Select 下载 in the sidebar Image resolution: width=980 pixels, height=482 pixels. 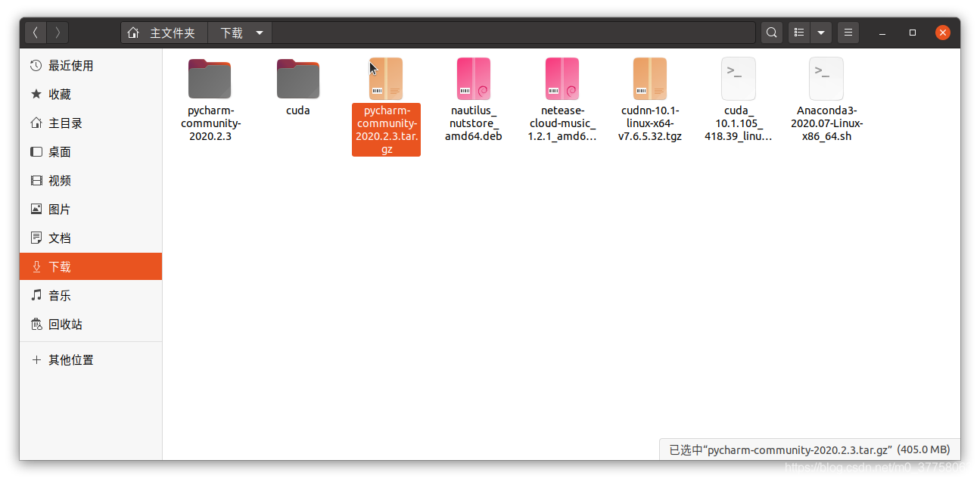coord(91,266)
